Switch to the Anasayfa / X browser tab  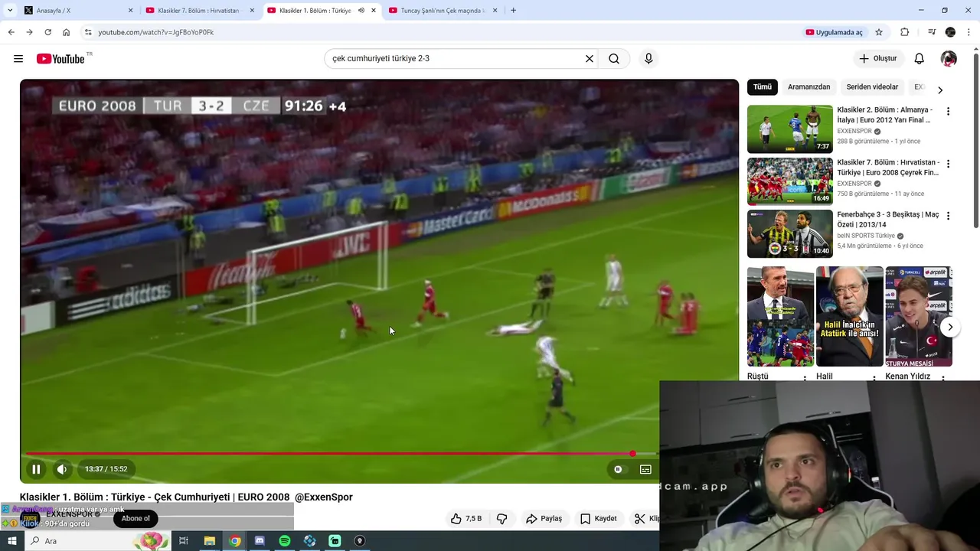[79, 11]
